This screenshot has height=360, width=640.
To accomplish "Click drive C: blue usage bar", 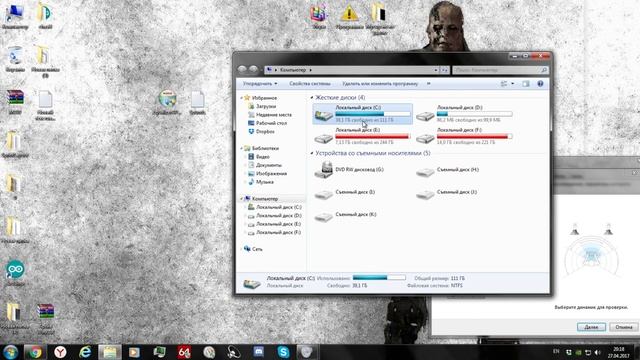I will [373, 114].
